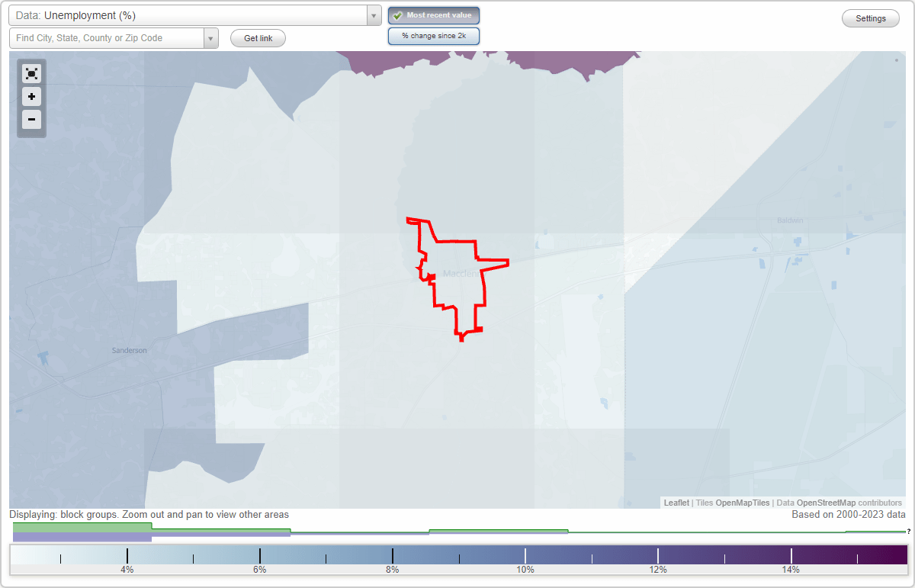The height and width of the screenshot is (588, 915).
Task: Open the OpenMapTiles link
Action: point(742,503)
